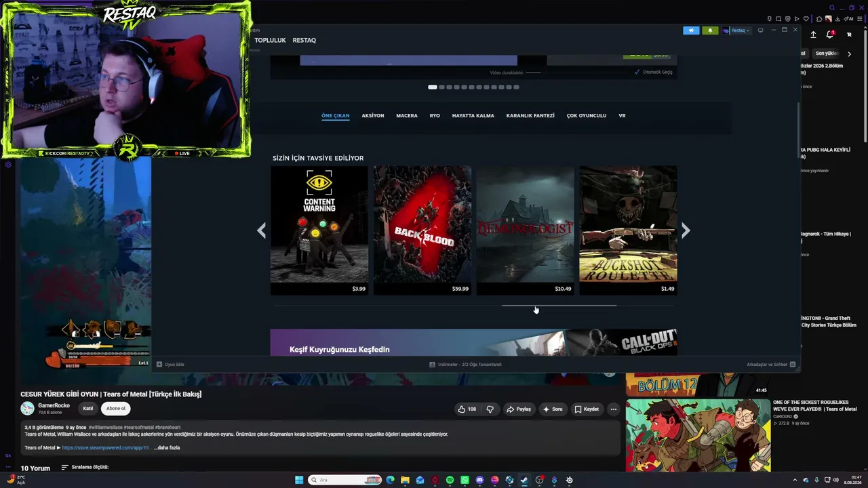This screenshot has width=868, height=488.
Task: Open Steam İndirmeler downloads status
Action: (x=465, y=365)
